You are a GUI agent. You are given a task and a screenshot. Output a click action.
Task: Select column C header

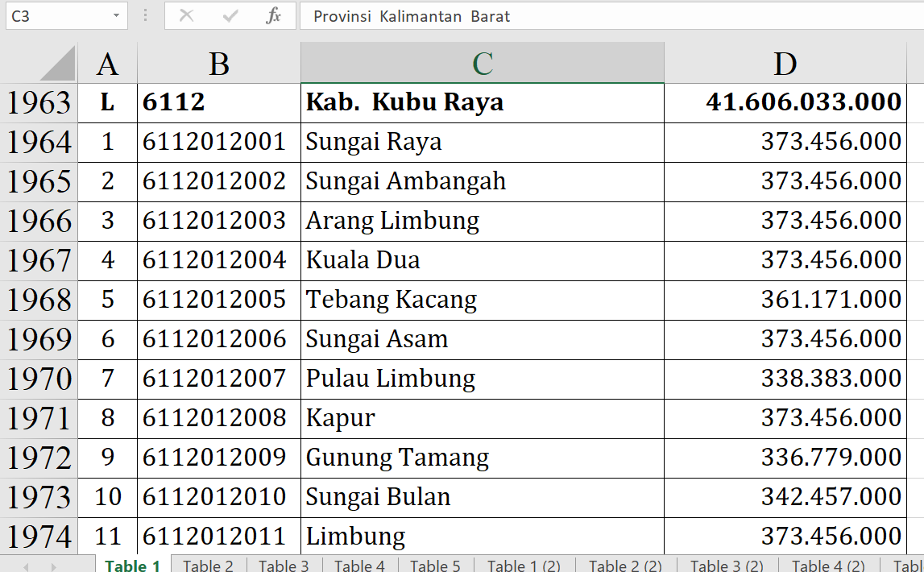click(482, 64)
